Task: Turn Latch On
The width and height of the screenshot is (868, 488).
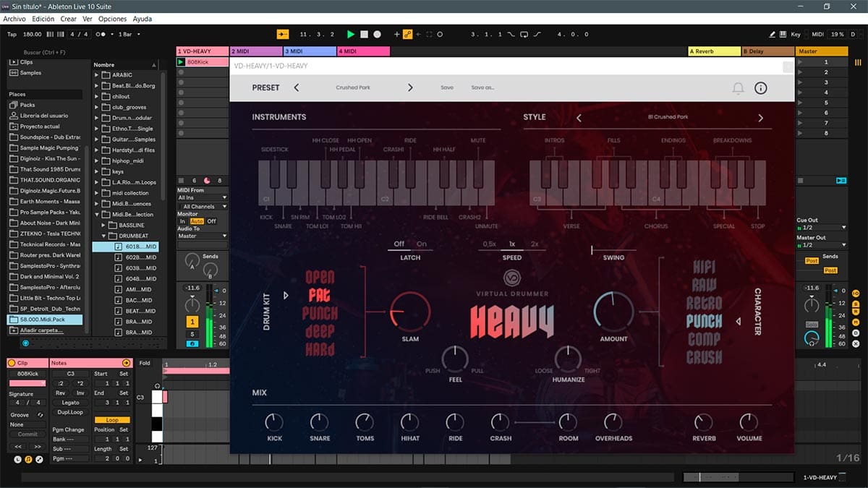Action: click(422, 244)
